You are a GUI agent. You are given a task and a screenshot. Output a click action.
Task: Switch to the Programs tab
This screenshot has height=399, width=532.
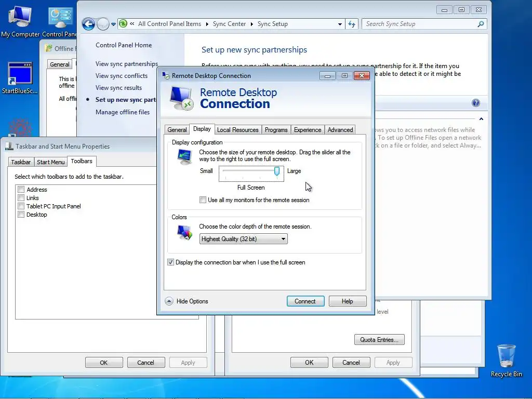pyautogui.click(x=276, y=129)
